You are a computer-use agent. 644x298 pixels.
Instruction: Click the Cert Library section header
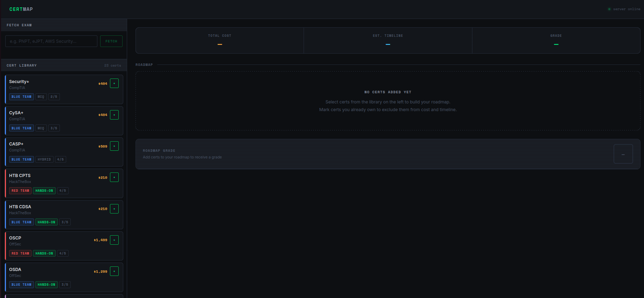tap(22, 66)
